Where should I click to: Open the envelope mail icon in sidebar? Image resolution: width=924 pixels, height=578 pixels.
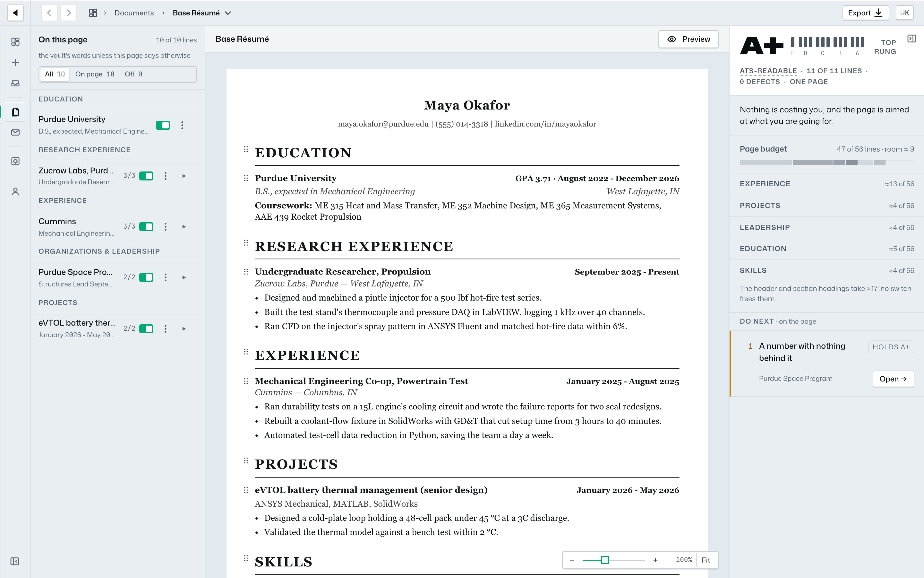15,132
